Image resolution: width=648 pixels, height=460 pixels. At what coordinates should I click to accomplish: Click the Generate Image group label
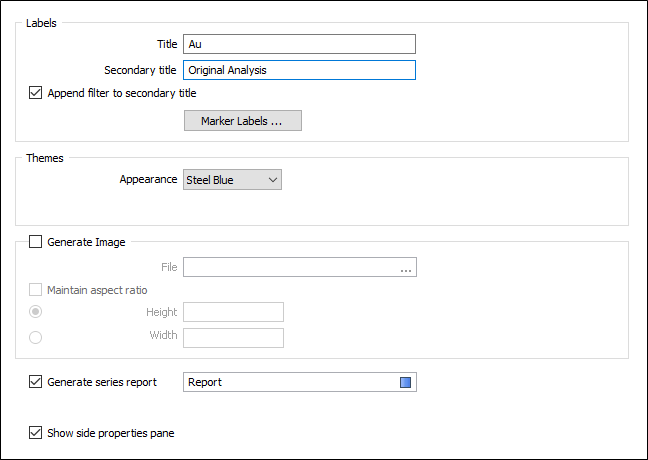pos(86,242)
